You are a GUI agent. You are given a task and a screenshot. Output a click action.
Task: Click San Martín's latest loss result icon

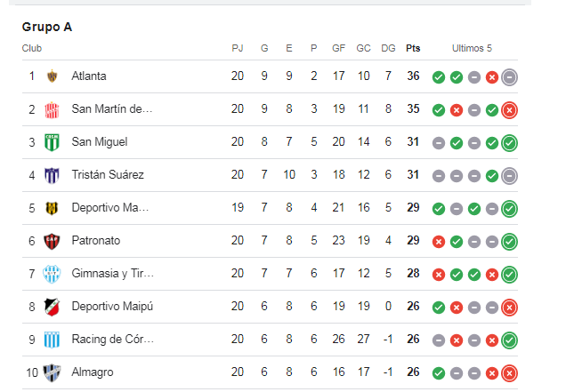(x=509, y=110)
